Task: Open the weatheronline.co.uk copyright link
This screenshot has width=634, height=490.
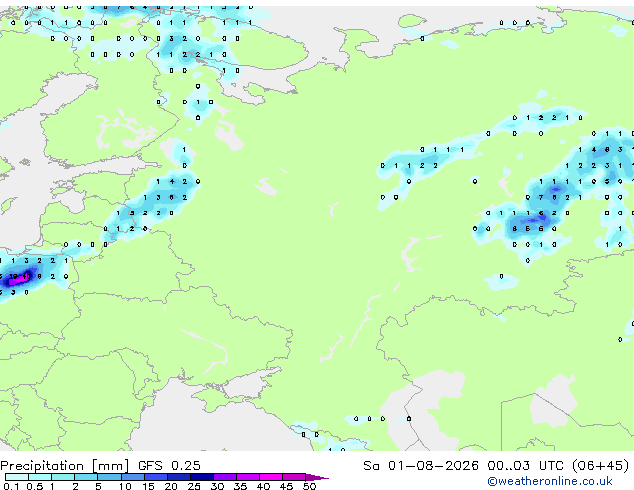Action: click(549, 481)
